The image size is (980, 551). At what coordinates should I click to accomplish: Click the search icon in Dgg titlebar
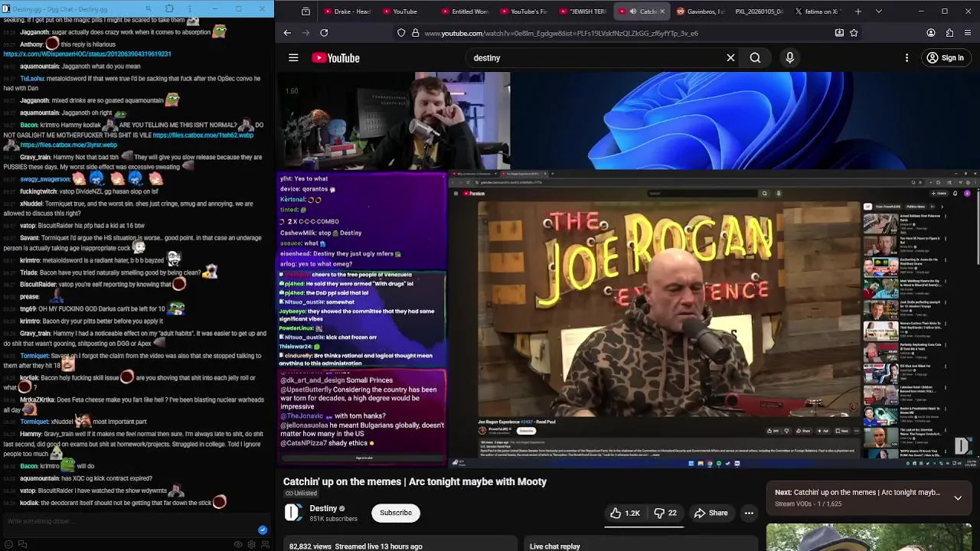(150, 9)
